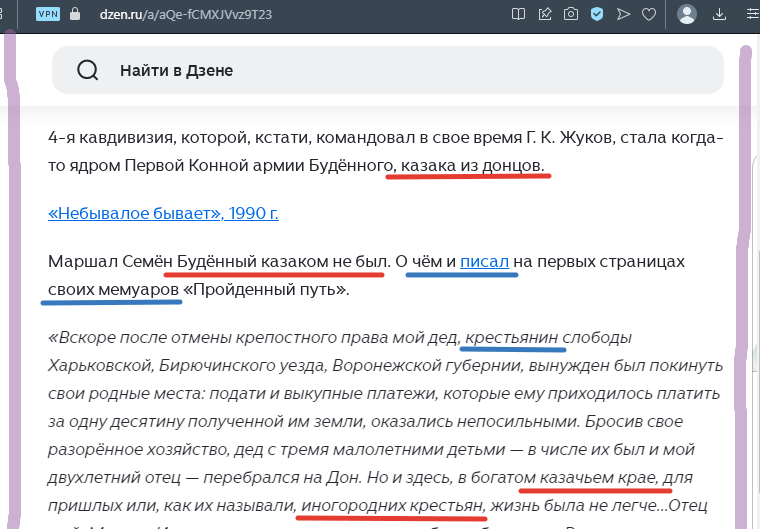760x529 pixels.
Task: Click the memoir title «Пройденный путь»
Action: pos(265,289)
